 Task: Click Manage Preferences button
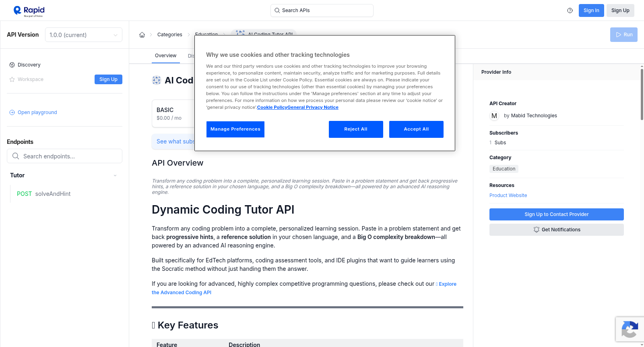tap(235, 129)
